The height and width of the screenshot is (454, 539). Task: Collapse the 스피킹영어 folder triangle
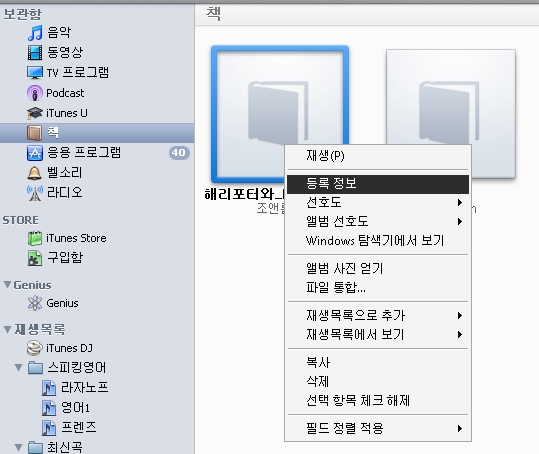point(19,368)
